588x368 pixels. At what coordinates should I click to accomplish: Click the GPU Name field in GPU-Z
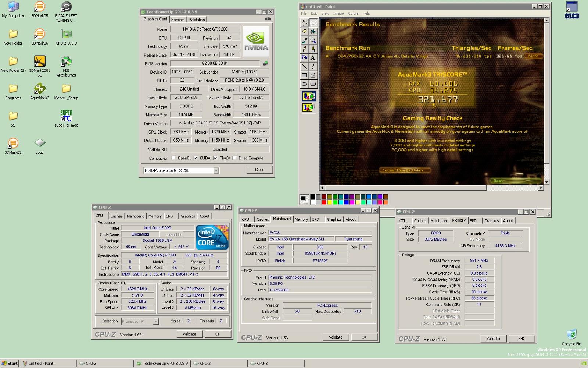tap(205, 29)
